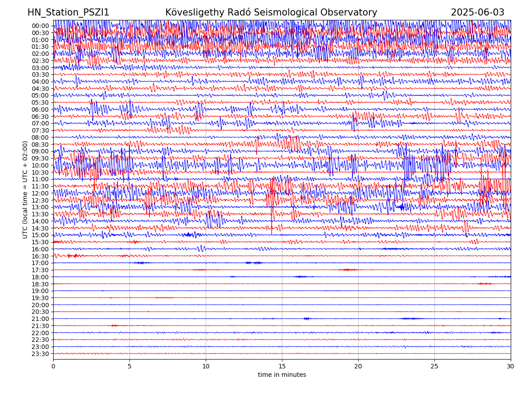Click the 'time in minutes' x-axis label
Screen dimensions: 532x399
click(x=282, y=375)
